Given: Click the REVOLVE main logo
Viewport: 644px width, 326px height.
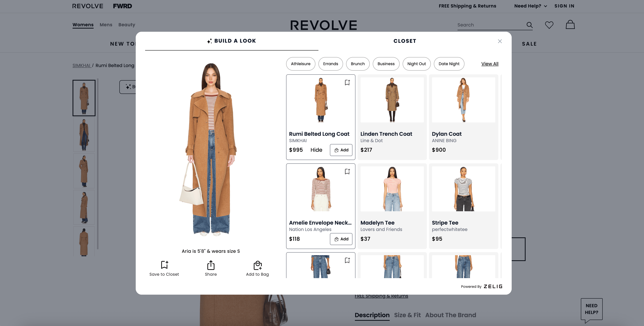Looking at the screenshot, I should pyautogui.click(x=324, y=25).
